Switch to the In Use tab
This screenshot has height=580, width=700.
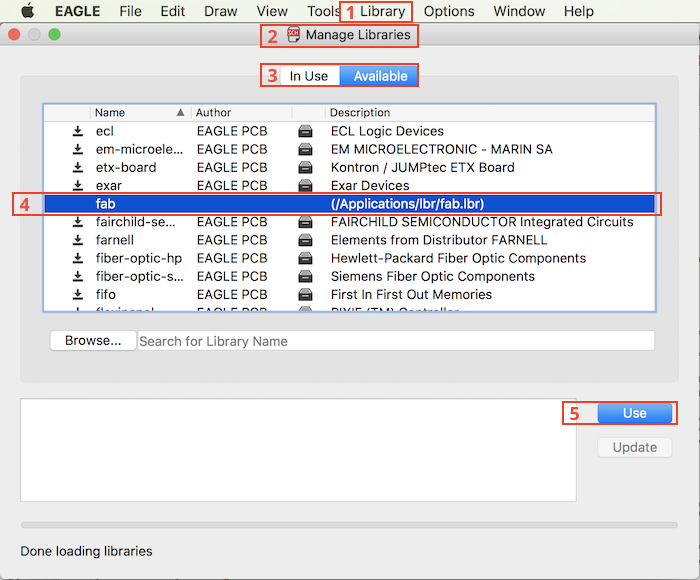309,76
